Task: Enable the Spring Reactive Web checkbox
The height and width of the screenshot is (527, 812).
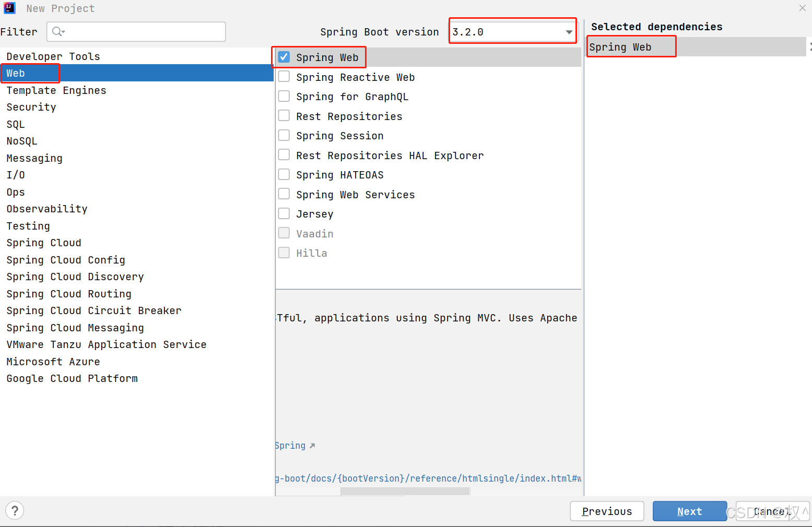Action: point(284,77)
